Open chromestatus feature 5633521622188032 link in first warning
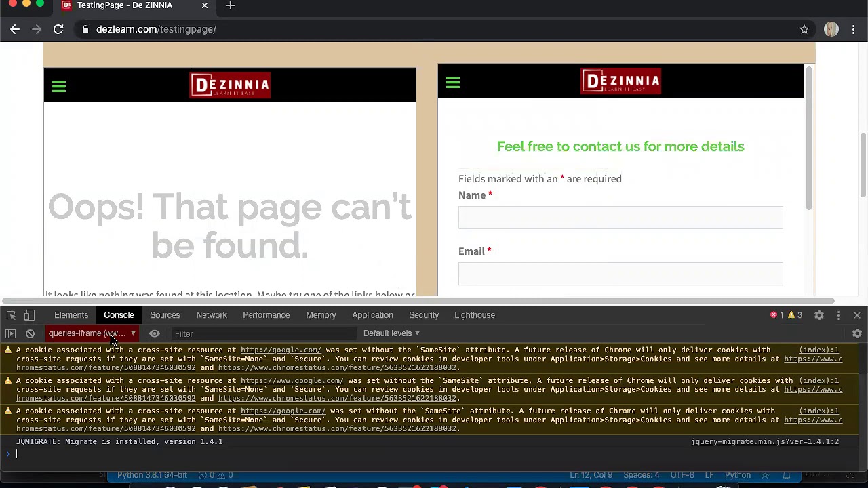The height and width of the screenshot is (488, 868). 337,368
